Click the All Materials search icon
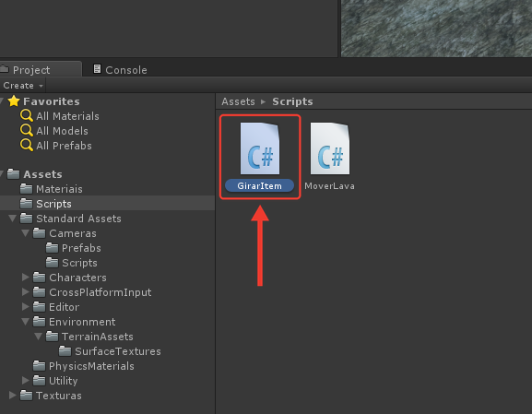 [27, 115]
